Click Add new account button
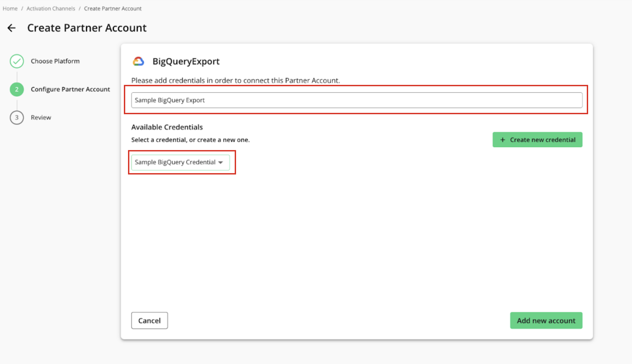 pos(546,321)
